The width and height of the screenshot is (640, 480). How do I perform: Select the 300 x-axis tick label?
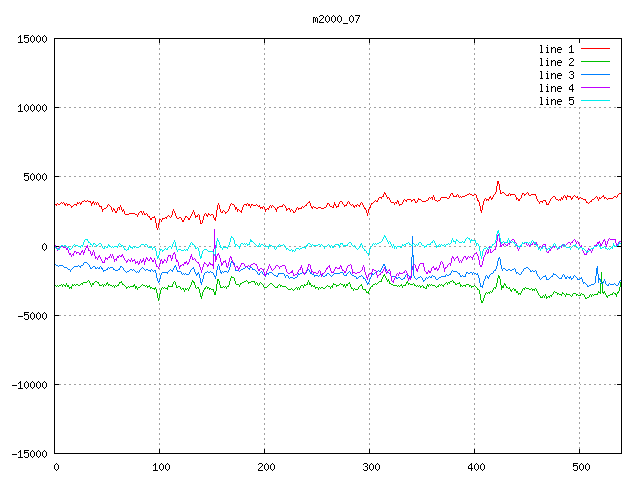370,467
